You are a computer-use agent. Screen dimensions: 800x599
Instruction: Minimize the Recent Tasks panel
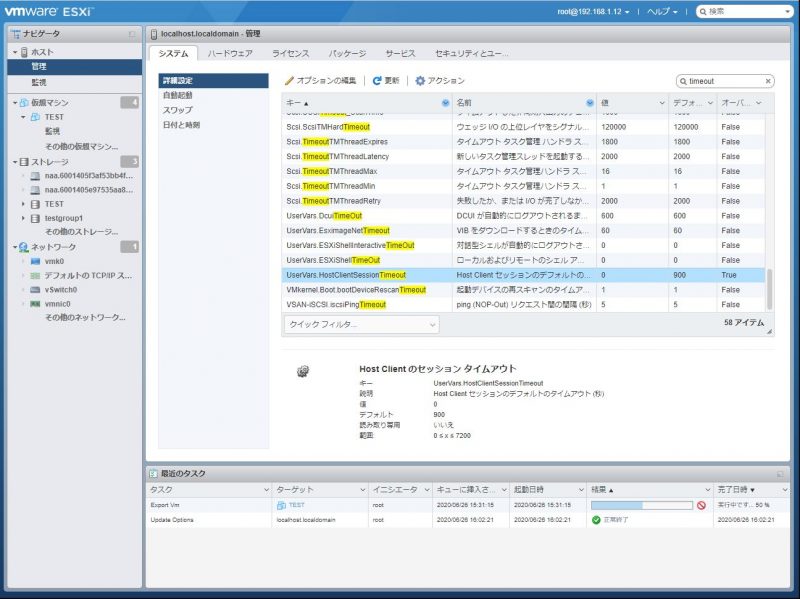(x=780, y=474)
